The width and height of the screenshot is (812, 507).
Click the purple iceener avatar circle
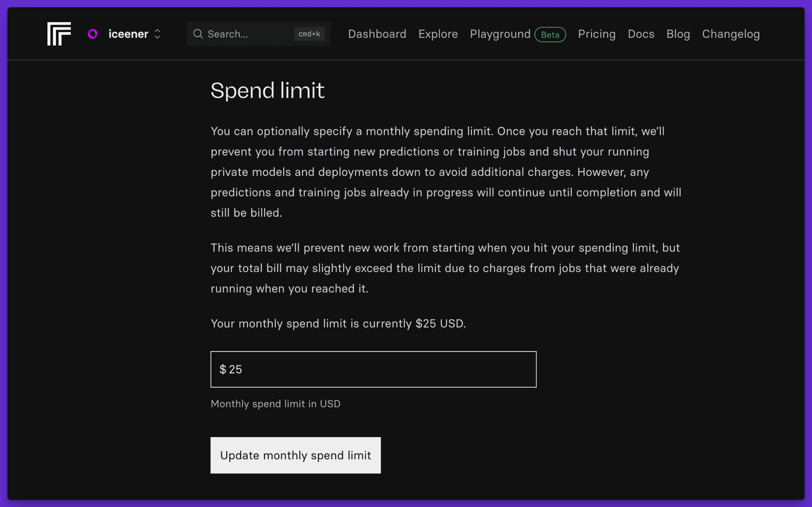pos(93,34)
